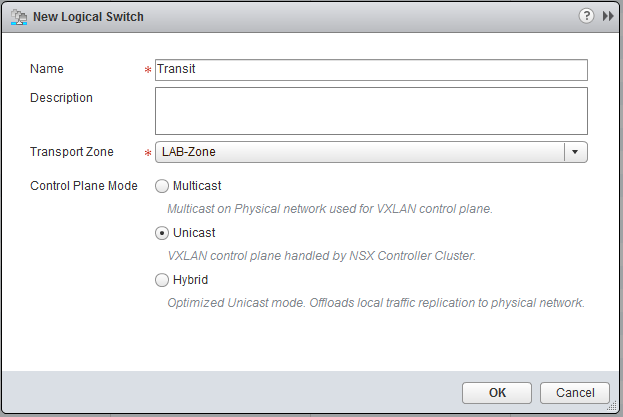Choose the Hybrid radio option
623x417 pixels.
point(162,280)
